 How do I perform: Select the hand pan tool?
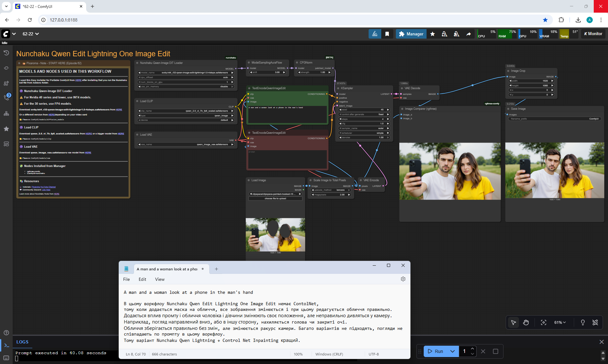point(526,322)
